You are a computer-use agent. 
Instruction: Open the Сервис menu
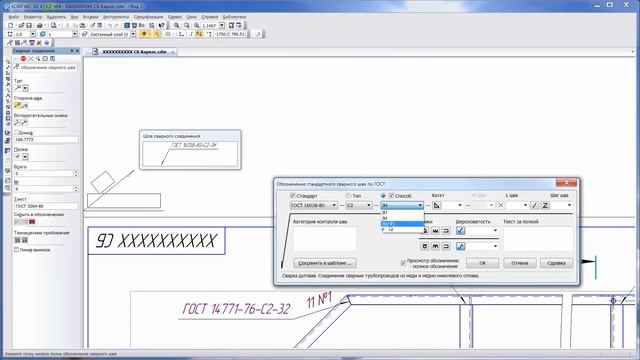coord(175,17)
